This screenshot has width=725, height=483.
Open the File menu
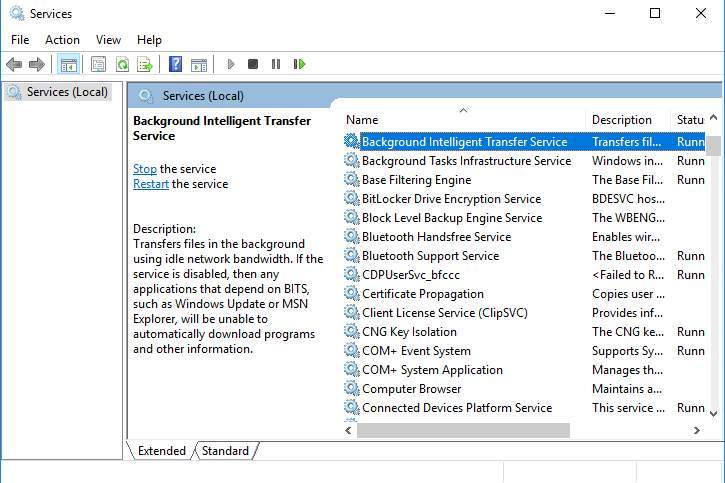point(20,40)
